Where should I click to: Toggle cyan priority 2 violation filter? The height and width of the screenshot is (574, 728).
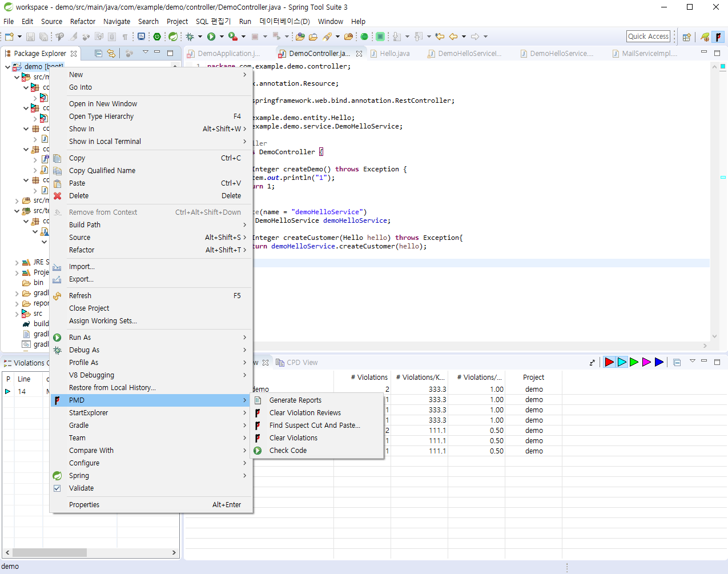(x=622, y=362)
